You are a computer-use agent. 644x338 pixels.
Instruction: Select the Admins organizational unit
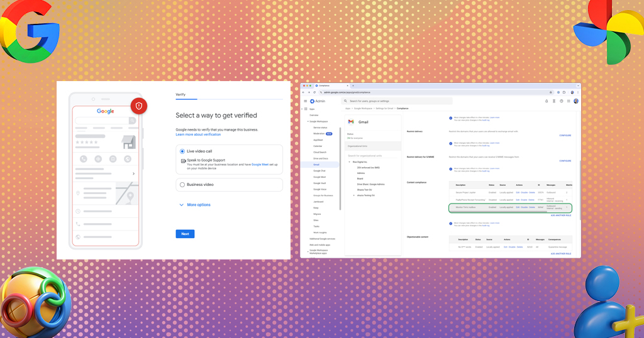coord(361,173)
